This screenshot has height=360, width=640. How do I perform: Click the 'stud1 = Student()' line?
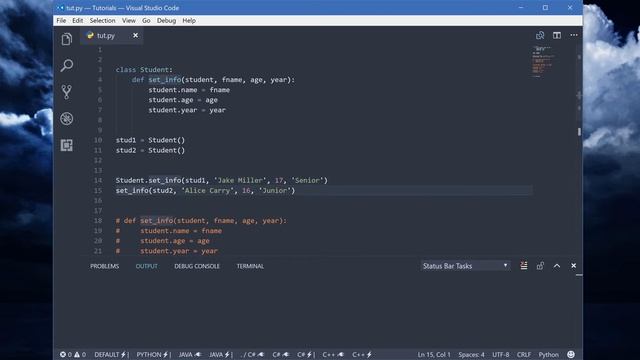click(150, 140)
